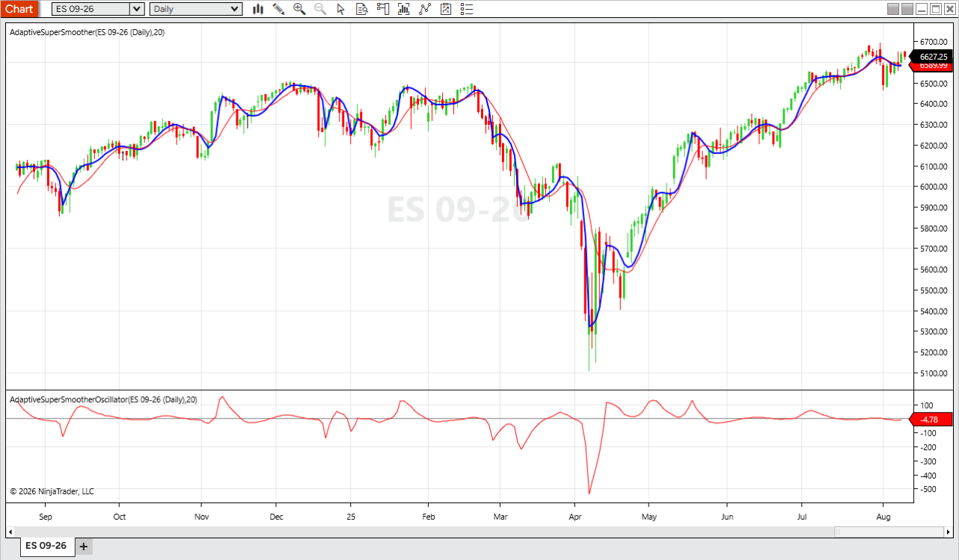Click the horizontal scrollbar right arrow

pos(947,532)
